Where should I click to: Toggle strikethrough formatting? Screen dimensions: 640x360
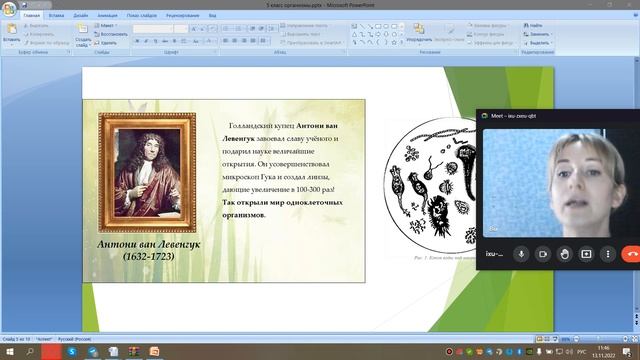coord(165,41)
